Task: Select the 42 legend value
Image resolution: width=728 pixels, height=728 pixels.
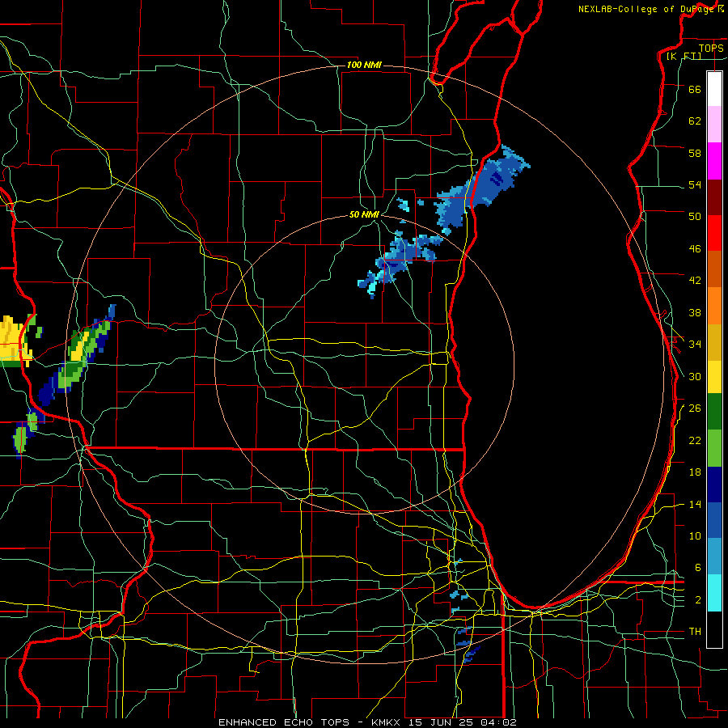Action: tap(695, 280)
